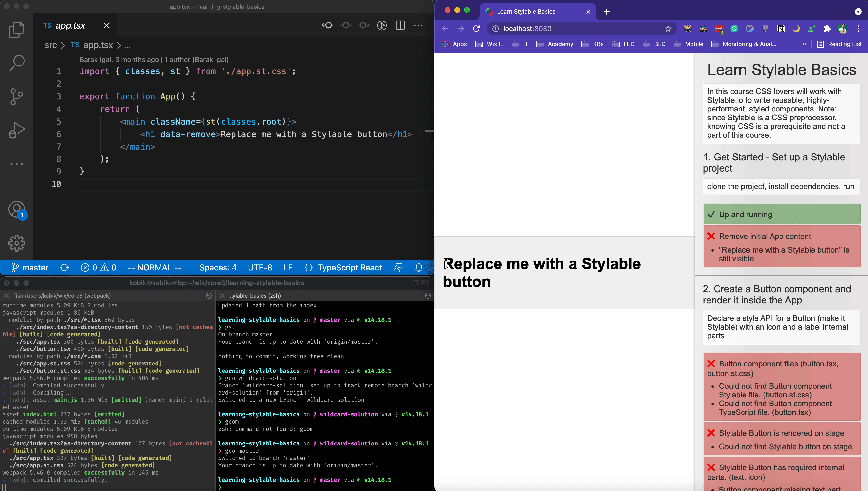868x491 pixels.
Task: Change file encoding UTF-8
Action: tap(260, 268)
